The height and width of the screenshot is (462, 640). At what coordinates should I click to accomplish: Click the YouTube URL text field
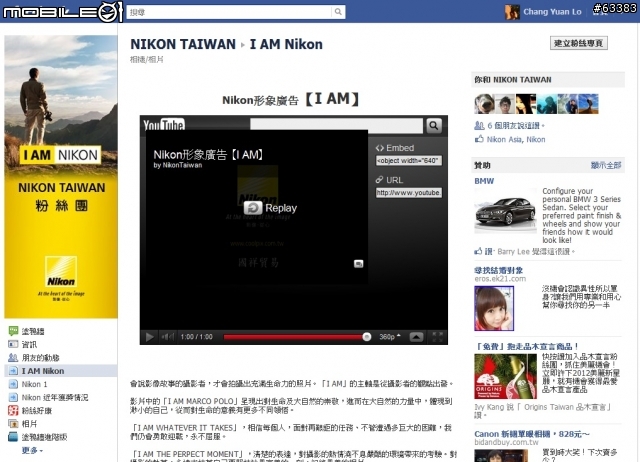[x=409, y=193]
